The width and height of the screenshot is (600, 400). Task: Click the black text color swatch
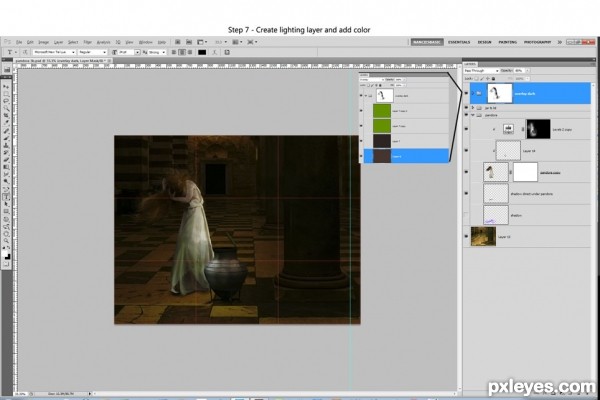pyautogui.click(x=202, y=52)
